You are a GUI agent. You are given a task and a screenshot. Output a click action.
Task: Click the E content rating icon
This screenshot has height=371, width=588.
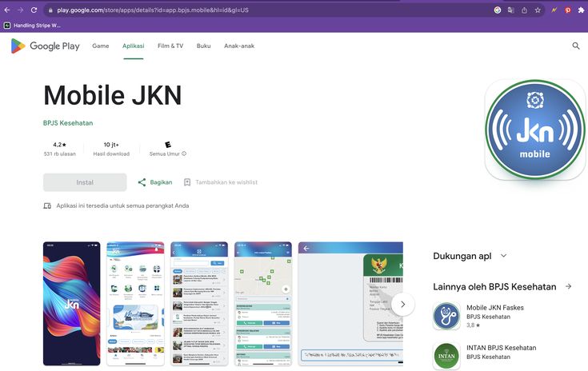coord(168,145)
